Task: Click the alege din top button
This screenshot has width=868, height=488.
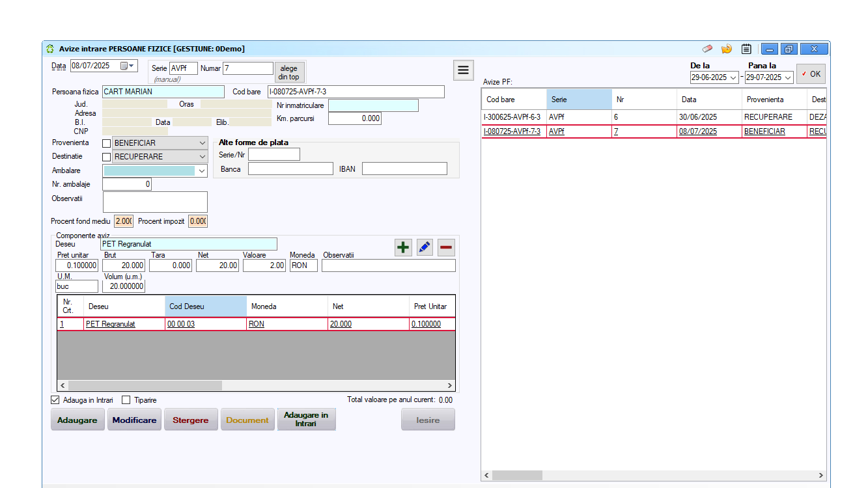Action: tap(289, 72)
